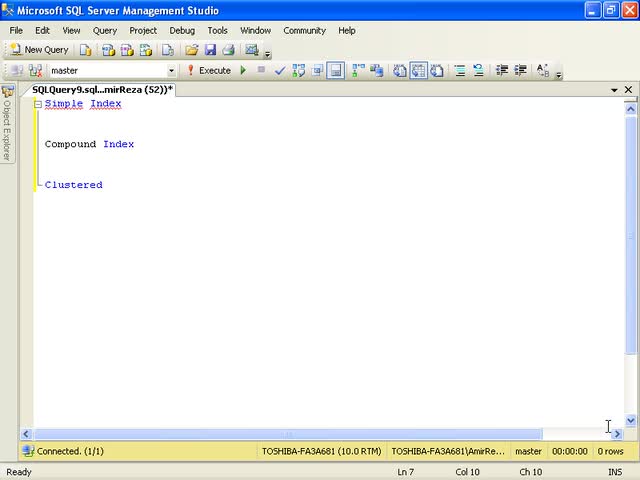
Task: Expand the Standard toolbar options arrow
Action: [268, 53]
